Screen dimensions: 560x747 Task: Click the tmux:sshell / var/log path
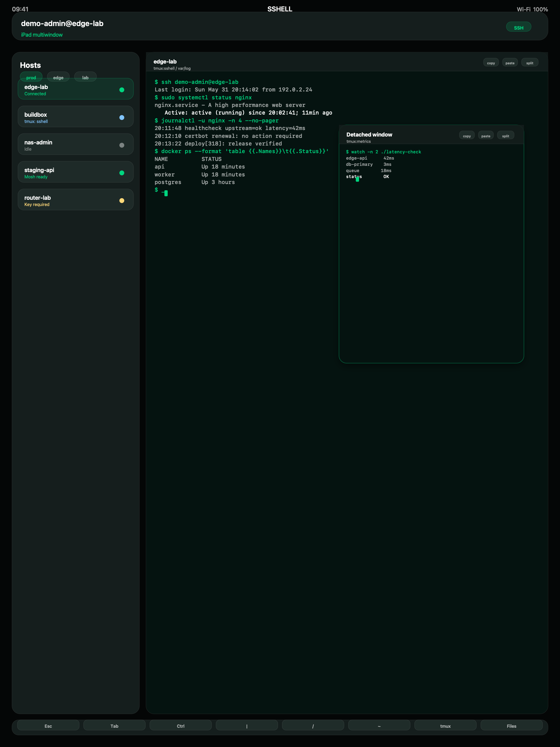tap(172, 69)
